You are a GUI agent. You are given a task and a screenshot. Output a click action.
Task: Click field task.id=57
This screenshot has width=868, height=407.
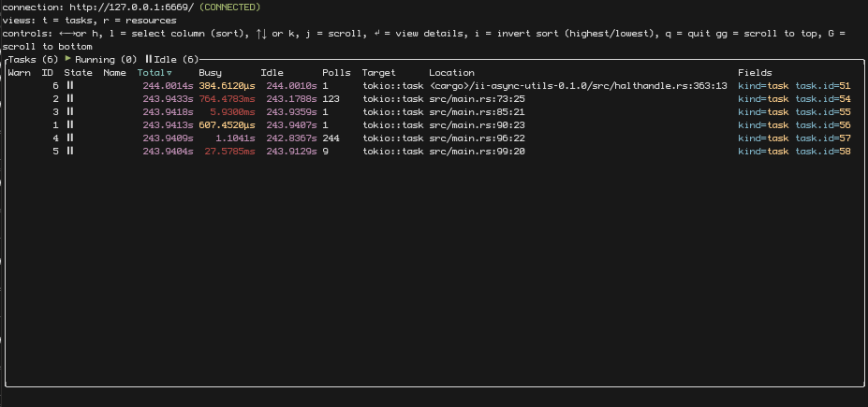point(823,138)
